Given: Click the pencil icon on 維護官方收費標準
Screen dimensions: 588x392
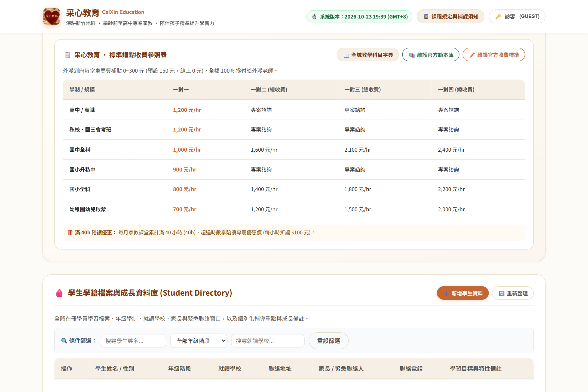Looking at the screenshot, I should 472,55.
